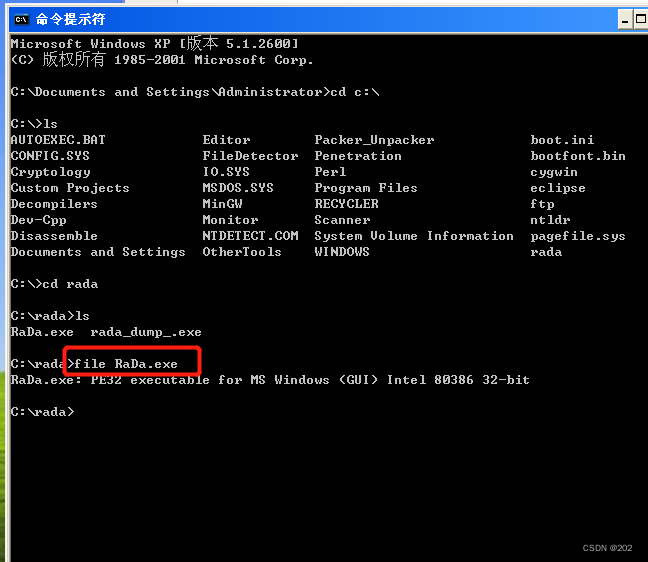Viewport: 648px width, 562px height.
Task: Click the ftp entry
Action: pos(542,204)
